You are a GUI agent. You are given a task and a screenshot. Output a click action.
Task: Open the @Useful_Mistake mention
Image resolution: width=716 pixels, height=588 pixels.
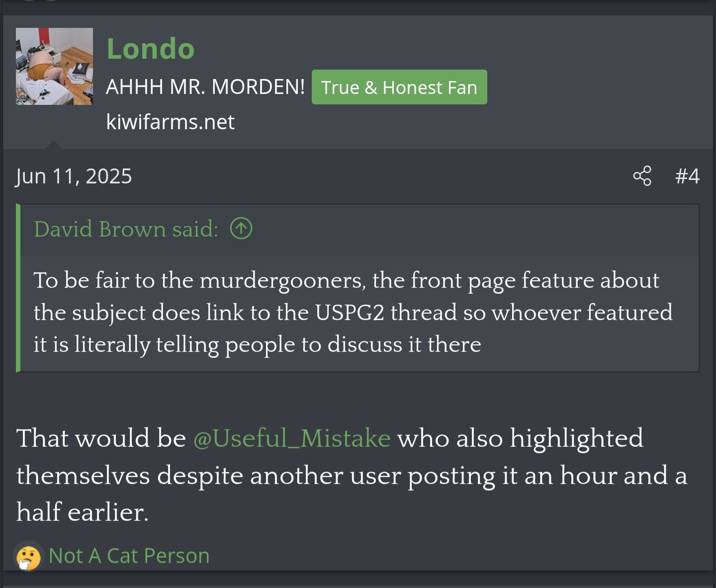point(292,438)
